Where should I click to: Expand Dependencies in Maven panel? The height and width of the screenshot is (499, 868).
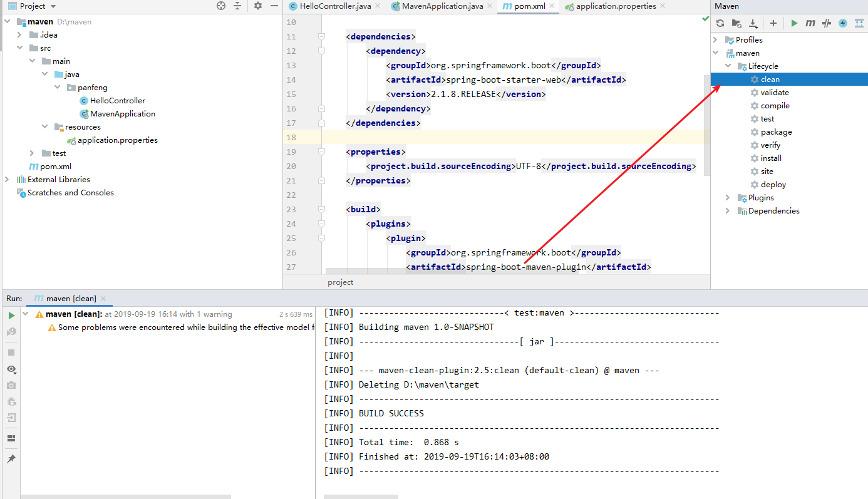[x=728, y=211]
